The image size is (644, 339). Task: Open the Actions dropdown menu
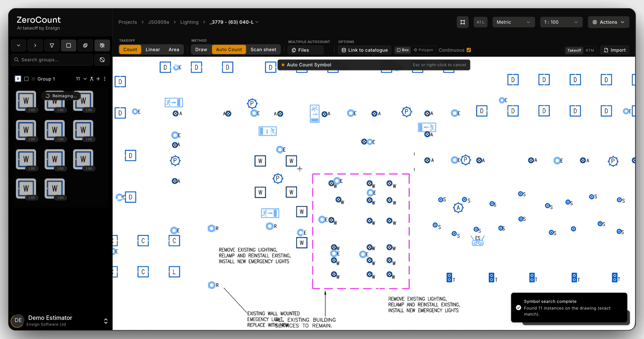coord(608,22)
